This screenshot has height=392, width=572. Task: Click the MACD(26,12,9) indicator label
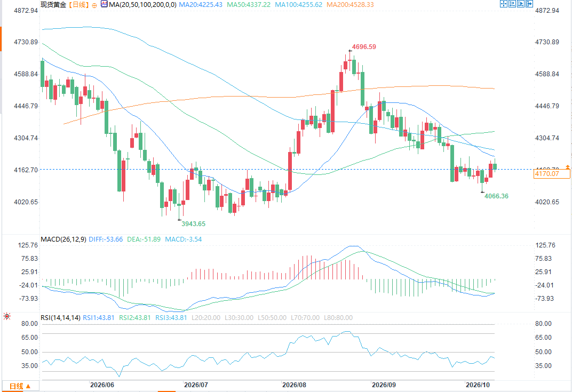63,239
